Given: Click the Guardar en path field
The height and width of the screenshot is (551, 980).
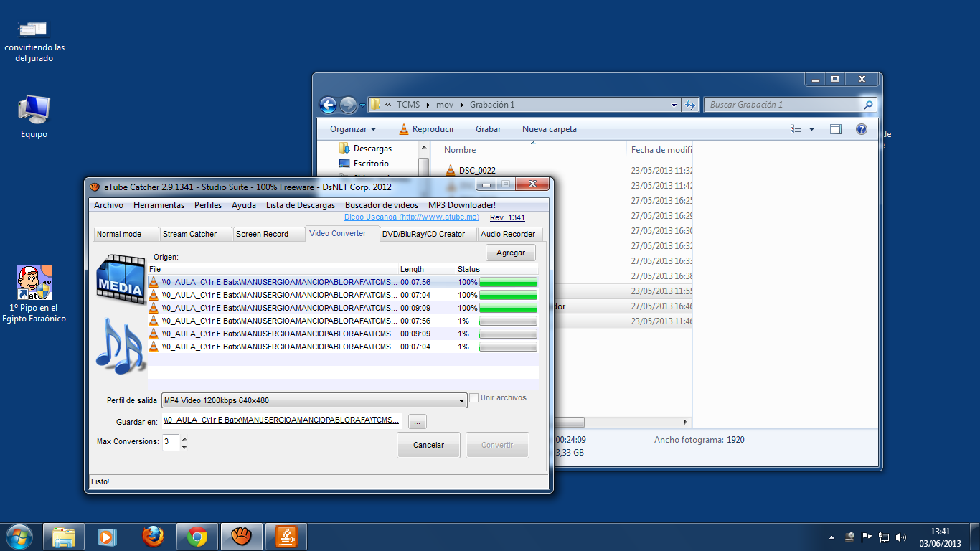Looking at the screenshot, I should click(x=283, y=420).
